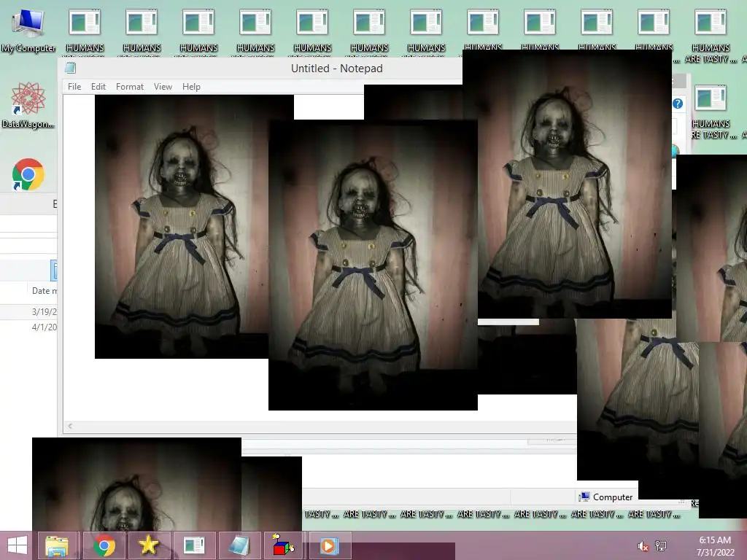
Task: Open the View menu in Notepad
Action: coord(163,87)
